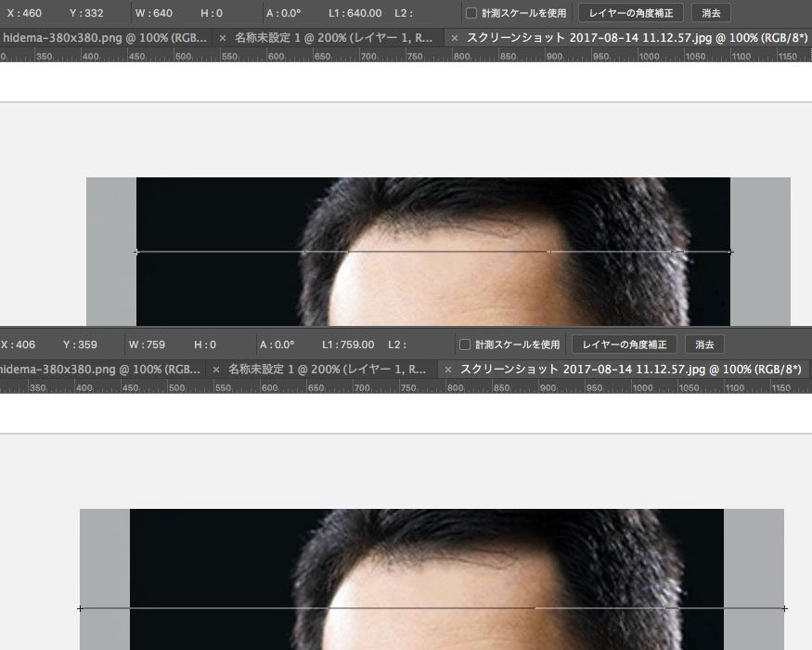Screen dimensions: 812x650
Task: Click the W: 759 width readout
Action: click(147, 344)
